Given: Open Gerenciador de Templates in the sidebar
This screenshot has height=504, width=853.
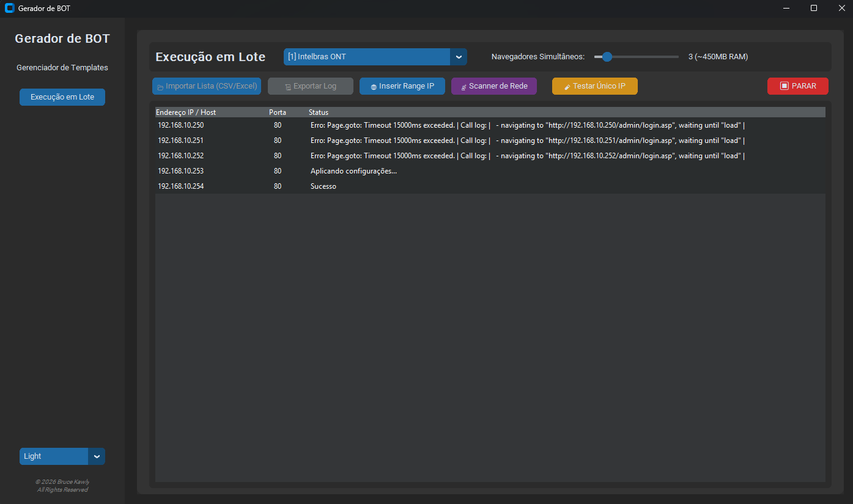Looking at the screenshot, I should click(x=62, y=68).
